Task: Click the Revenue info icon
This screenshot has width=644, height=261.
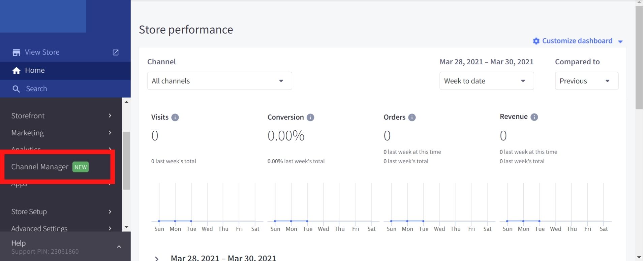Action: tap(534, 117)
